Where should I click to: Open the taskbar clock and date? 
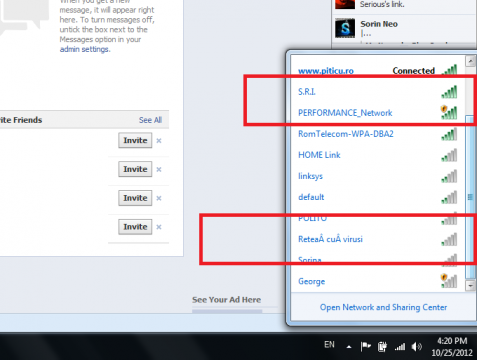(x=452, y=347)
